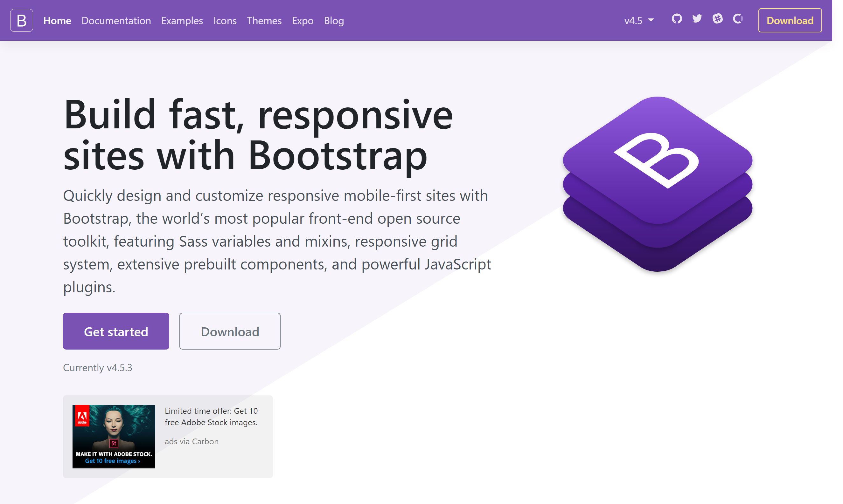This screenshot has width=843, height=504.
Task: Click the navbar Bootstrap B logo icon
Action: tap(21, 20)
